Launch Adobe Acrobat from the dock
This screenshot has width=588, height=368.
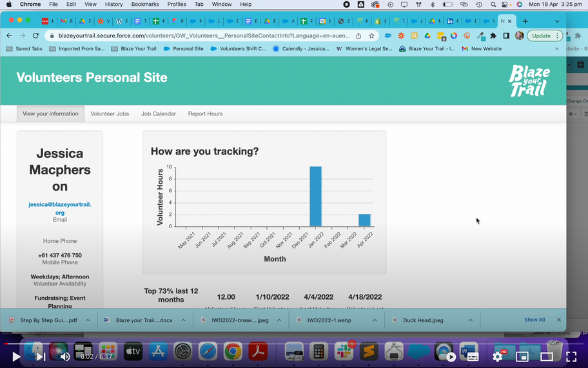tap(258, 352)
